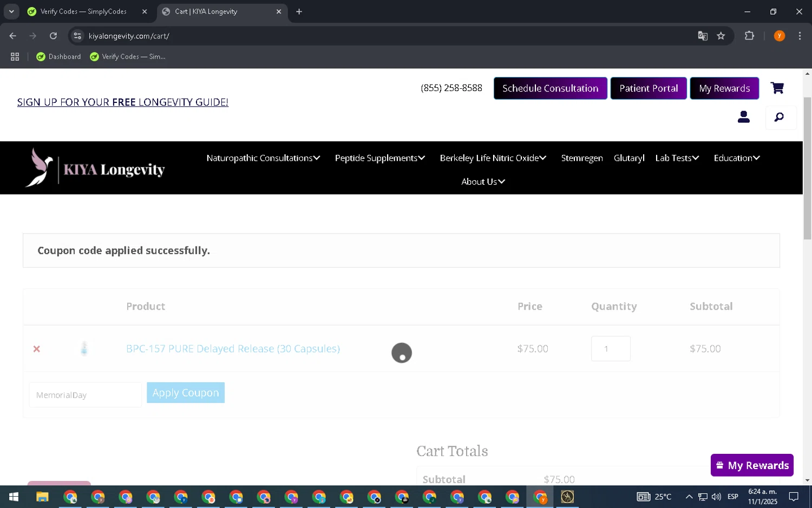Click My Rewards button in header
The width and height of the screenshot is (812, 508).
724,88
